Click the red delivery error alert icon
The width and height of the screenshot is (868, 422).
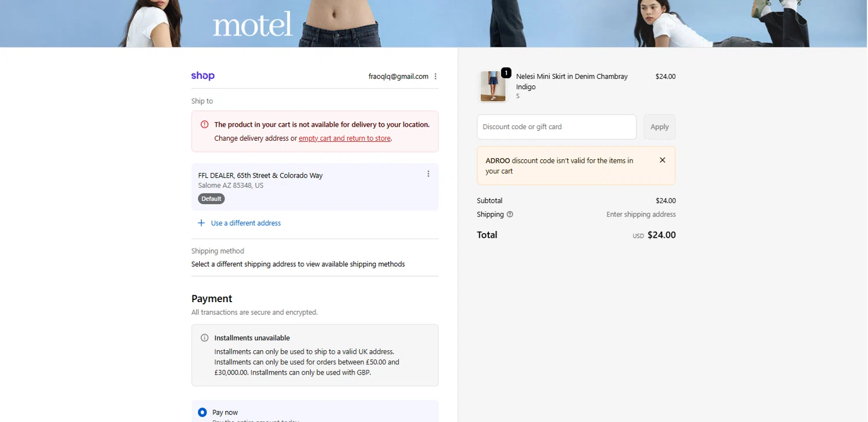[204, 124]
